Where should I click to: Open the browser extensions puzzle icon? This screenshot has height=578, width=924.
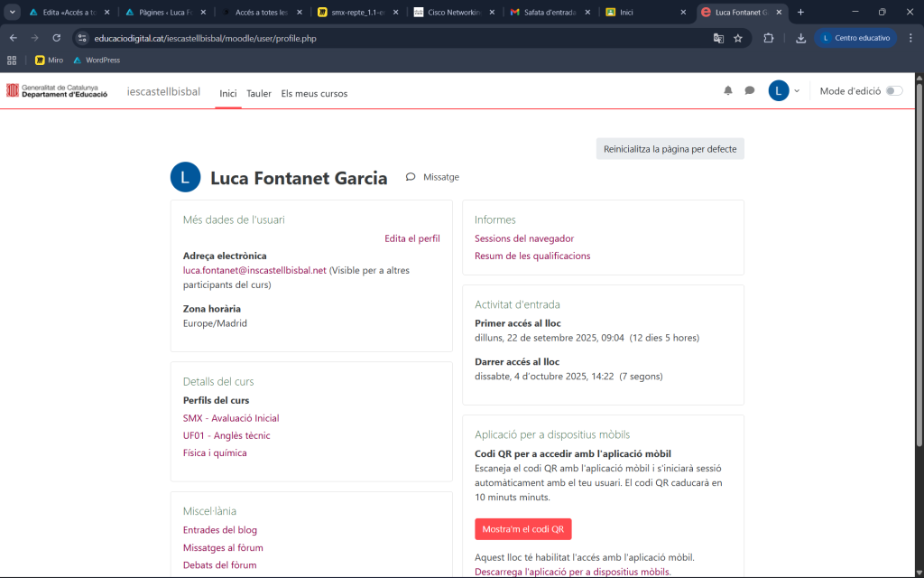click(769, 39)
